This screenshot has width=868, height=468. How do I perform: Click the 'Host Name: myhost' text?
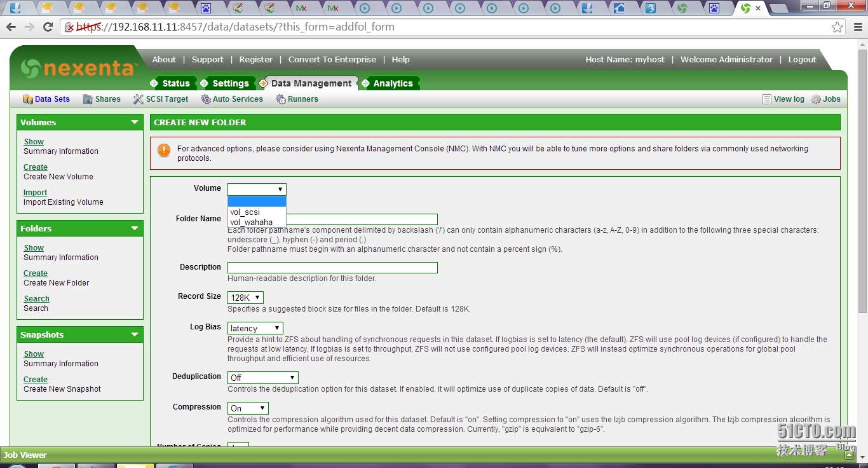(x=625, y=59)
